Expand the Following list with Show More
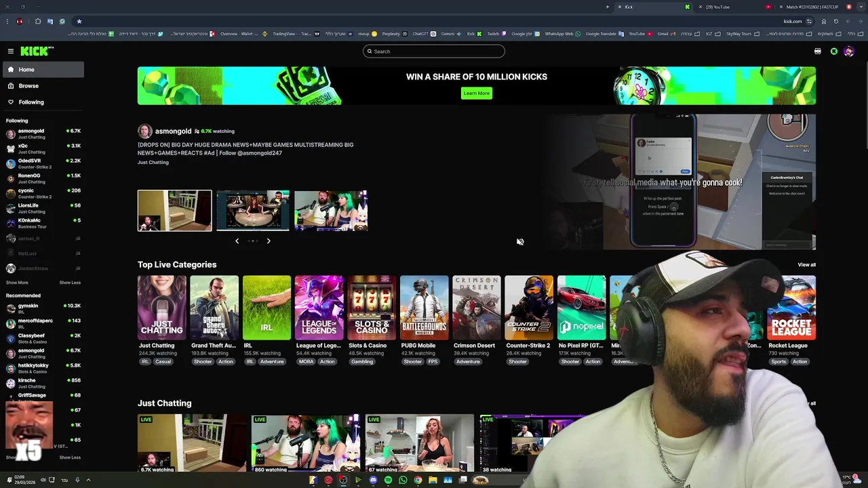Image resolution: width=868 pixels, height=488 pixels. pos(17,283)
